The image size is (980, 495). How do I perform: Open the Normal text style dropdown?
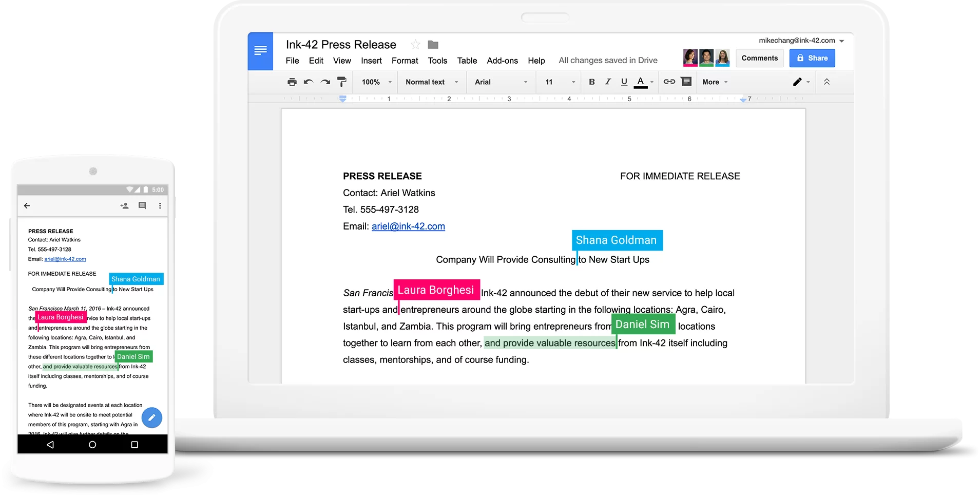tap(431, 82)
